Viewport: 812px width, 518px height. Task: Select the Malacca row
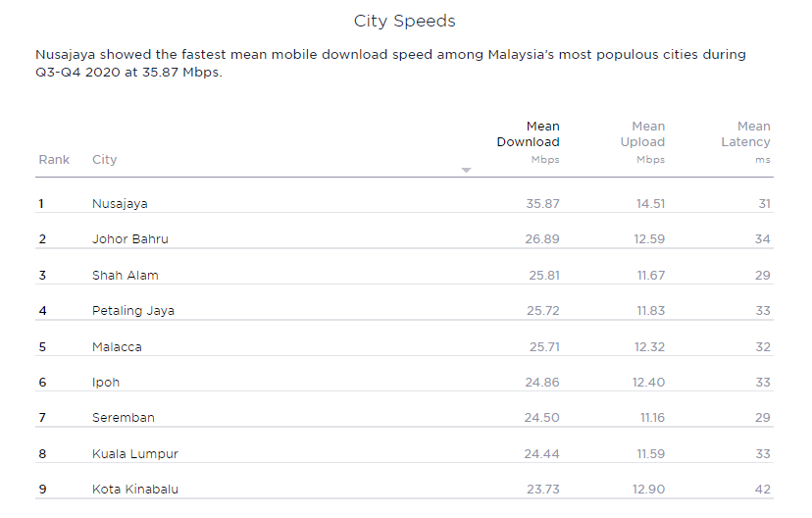[404, 346]
